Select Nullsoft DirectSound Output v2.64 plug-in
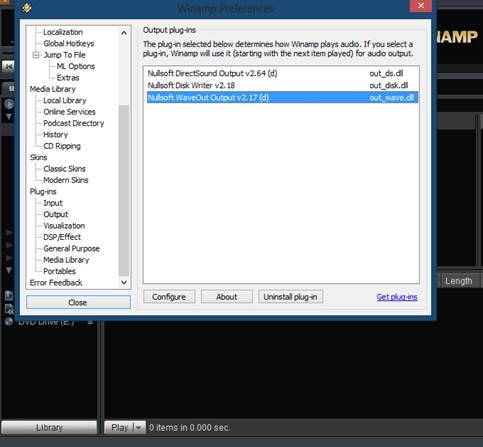Screen dimensions: 483x447 282,73
